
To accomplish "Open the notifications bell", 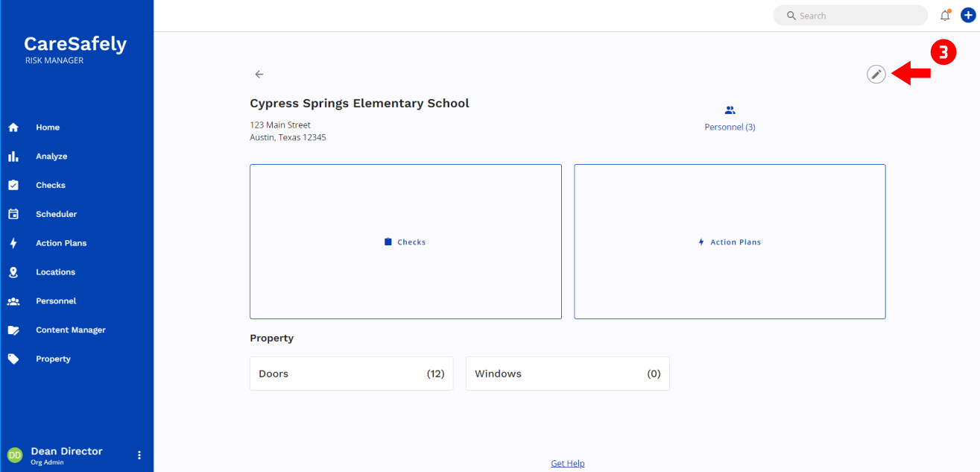I will click(945, 16).
